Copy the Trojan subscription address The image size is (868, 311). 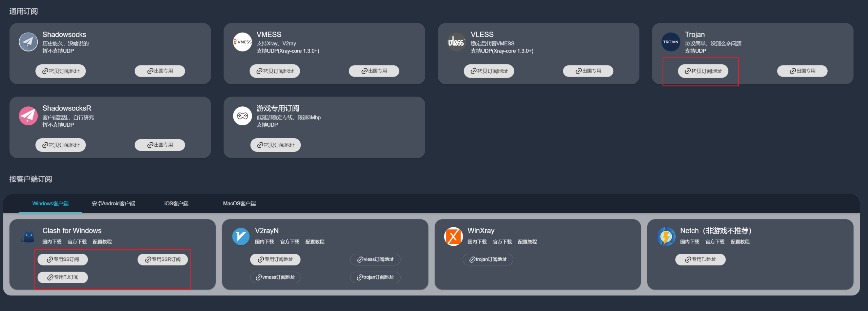(703, 71)
